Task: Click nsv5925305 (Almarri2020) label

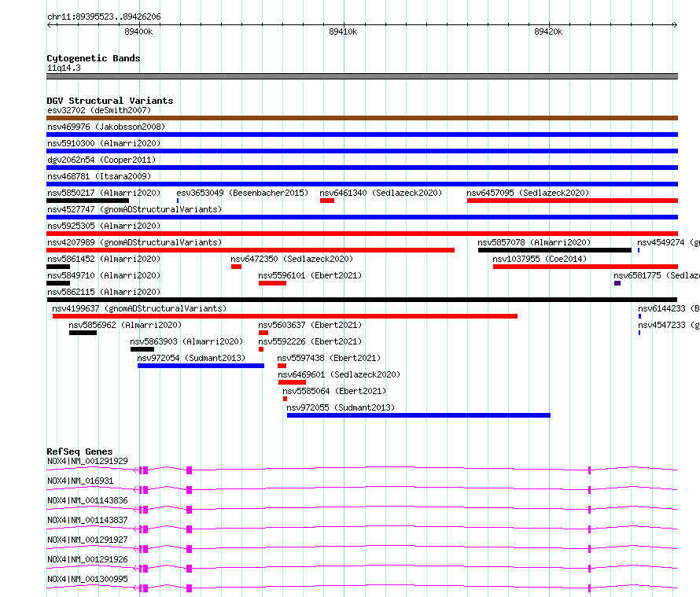Action: (x=104, y=226)
